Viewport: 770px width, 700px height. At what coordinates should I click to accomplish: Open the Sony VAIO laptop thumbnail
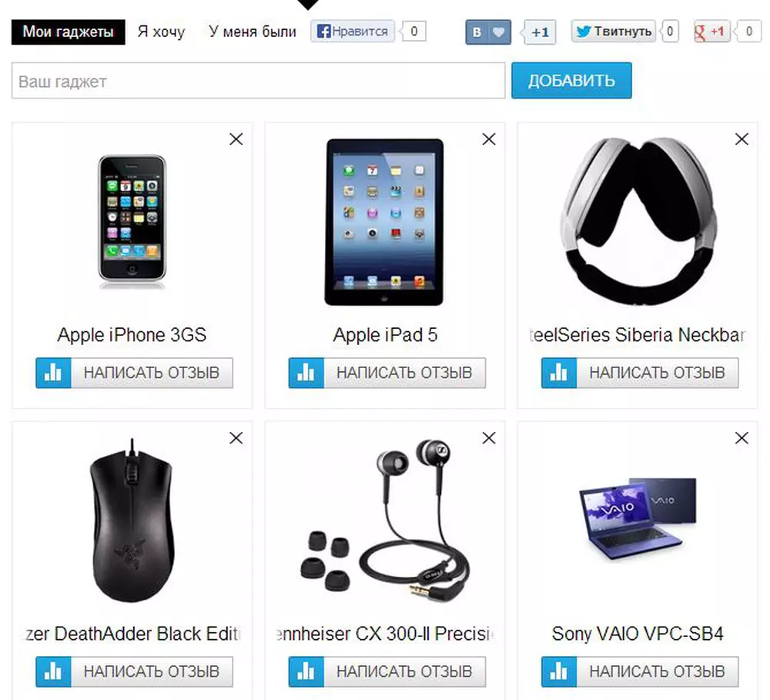pyautogui.click(x=638, y=518)
